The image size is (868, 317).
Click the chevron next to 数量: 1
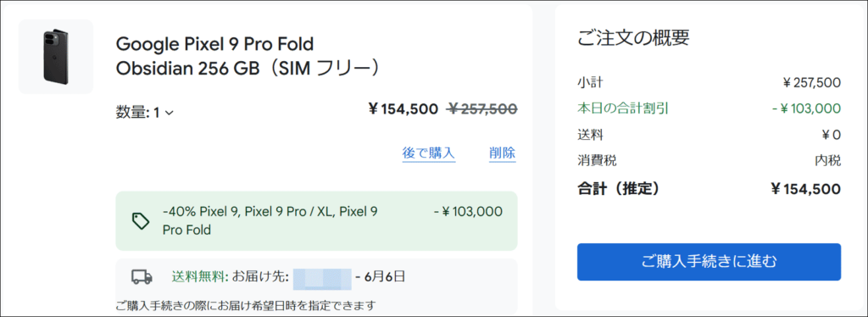[x=170, y=113]
